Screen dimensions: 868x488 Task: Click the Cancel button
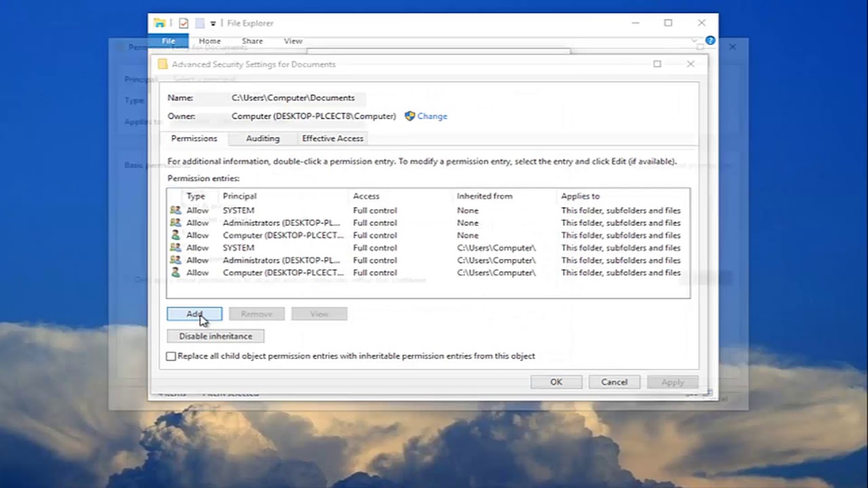click(614, 382)
